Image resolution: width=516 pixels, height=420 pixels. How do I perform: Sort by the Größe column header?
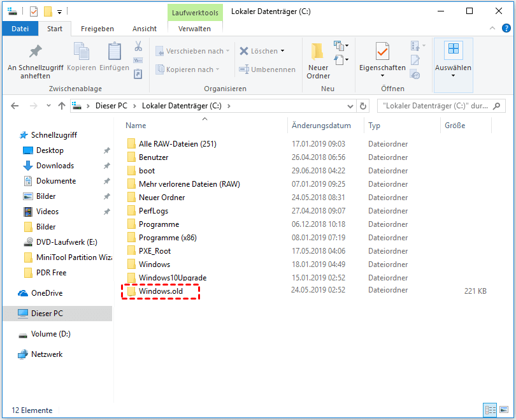(455, 126)
